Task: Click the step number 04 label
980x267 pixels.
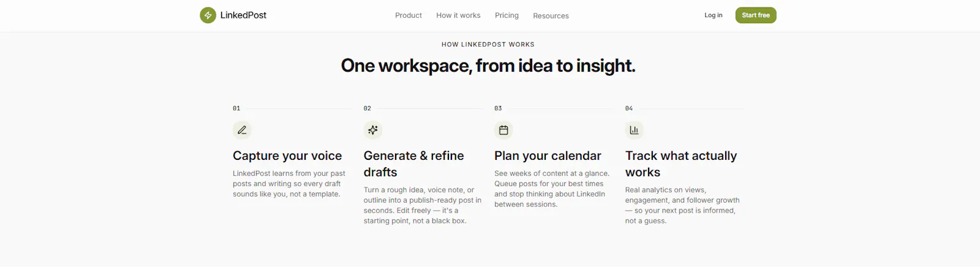Action: (x=629, y=108)
